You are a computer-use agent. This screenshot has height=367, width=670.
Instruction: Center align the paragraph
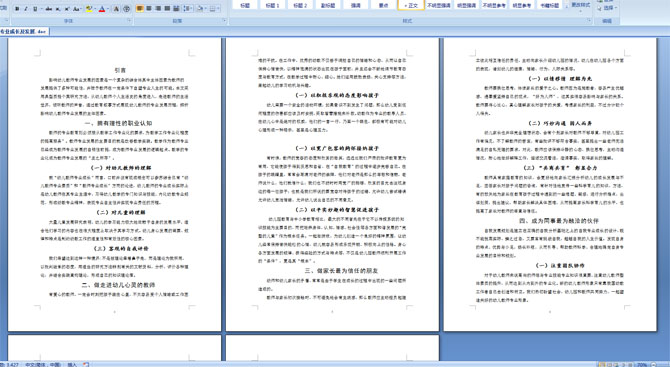[149, 9]
